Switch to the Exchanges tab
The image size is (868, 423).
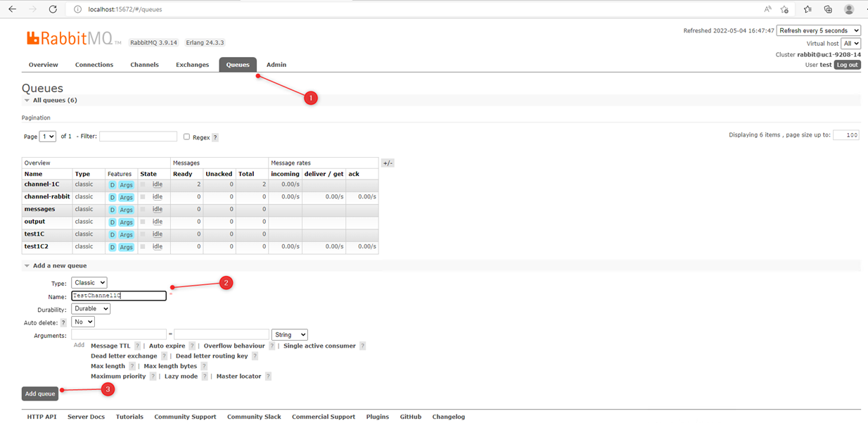(192, 65)
